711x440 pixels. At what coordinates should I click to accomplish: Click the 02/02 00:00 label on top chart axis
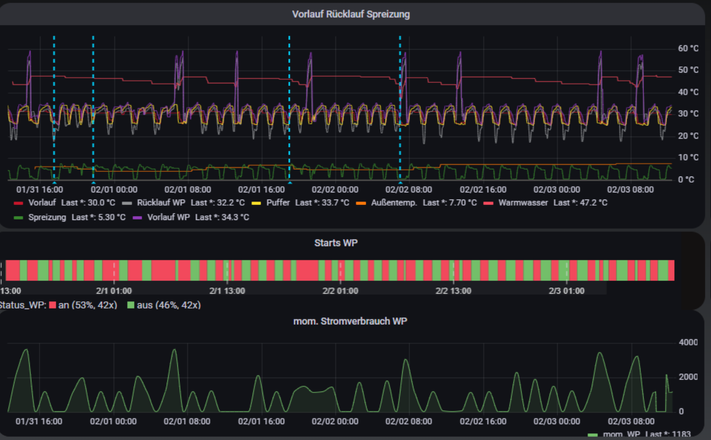334,188
